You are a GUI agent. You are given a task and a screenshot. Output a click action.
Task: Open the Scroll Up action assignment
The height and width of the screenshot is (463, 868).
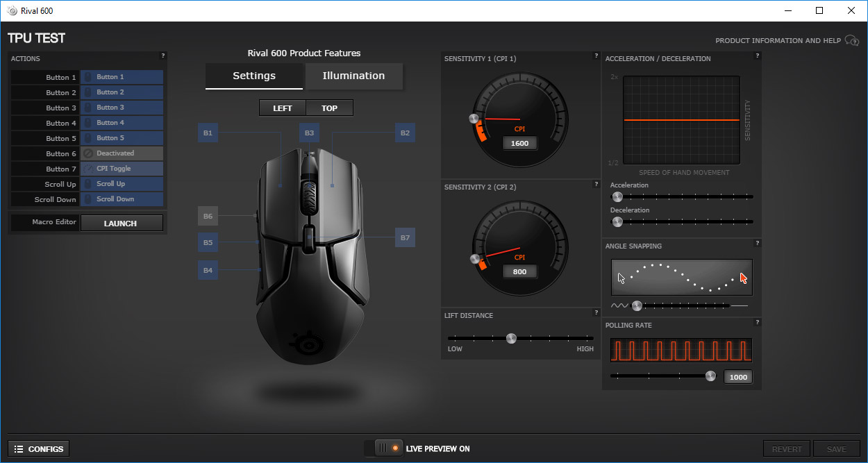tap(122, 184)
